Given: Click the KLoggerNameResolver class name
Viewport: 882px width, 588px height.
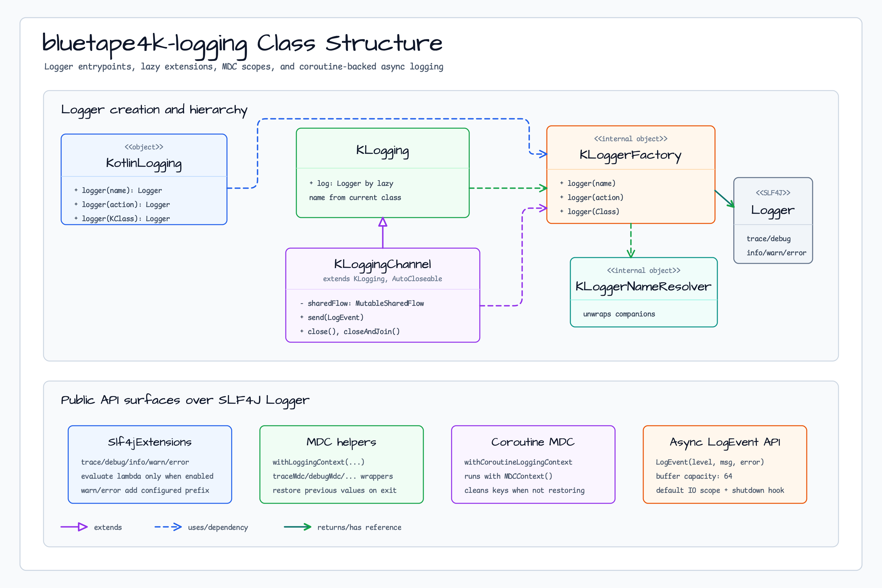Looking at the screenshot, I should coord(644,287).
